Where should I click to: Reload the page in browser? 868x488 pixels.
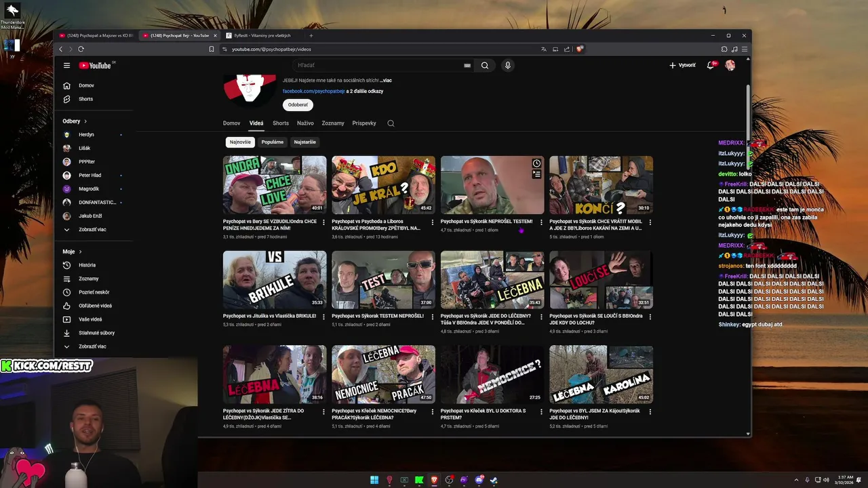[81, 49]
